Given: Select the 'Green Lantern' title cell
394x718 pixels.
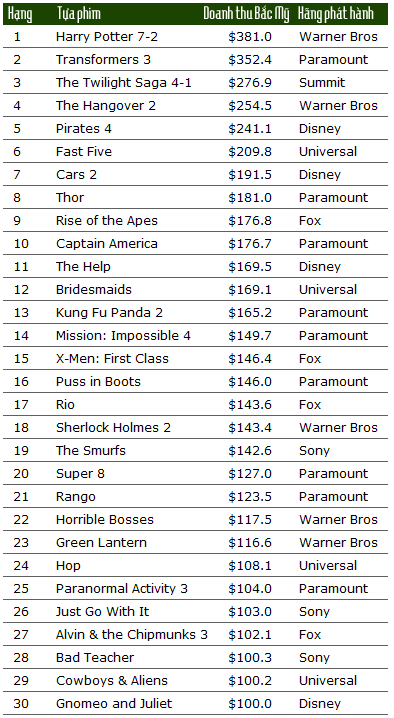Looking at the screenshot, I should pos(101,543).
